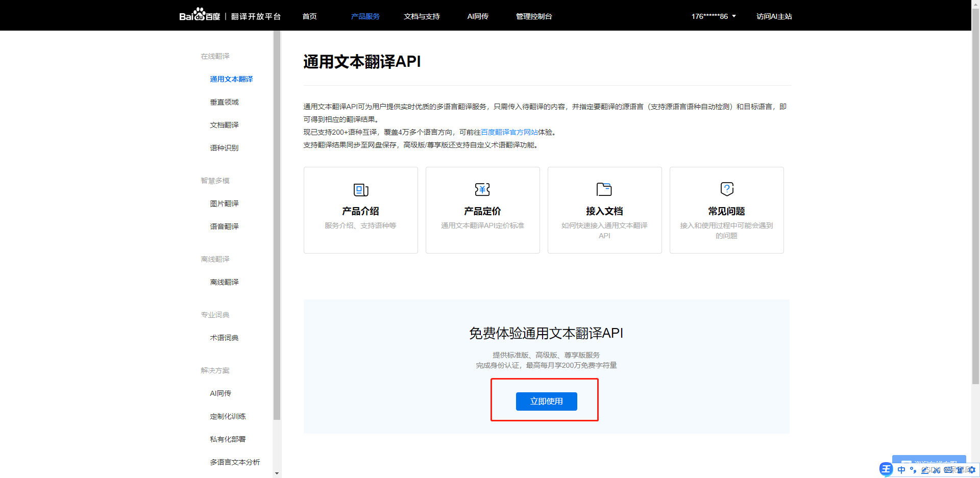Open 文档与支持 in top navigation
Screen dimensions: 980x478
click(422, 16)
